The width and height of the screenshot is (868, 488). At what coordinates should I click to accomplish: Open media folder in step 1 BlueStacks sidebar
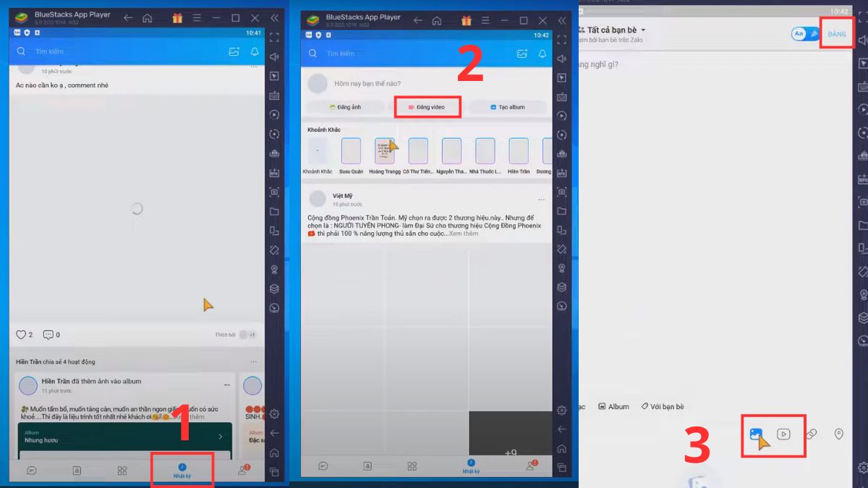click(x=274, y=211)
